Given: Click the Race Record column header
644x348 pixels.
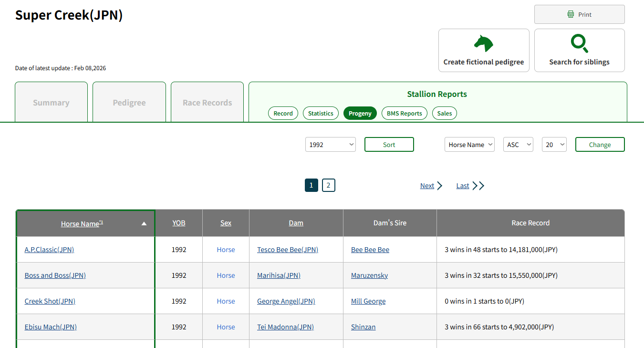Looking at the screenshot, I should click(530, 223).
